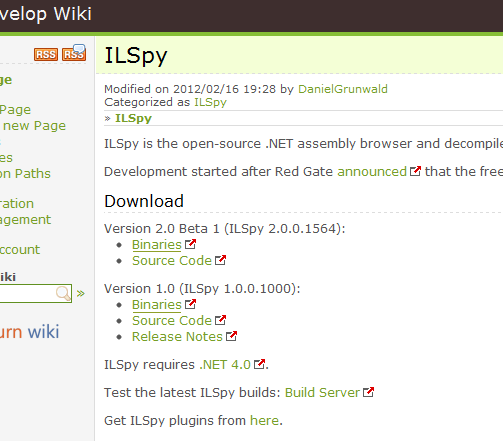Screen dimensions: 503x441
Task: Click external icon beside Version 1.0 Source Code
Action: 220,320
